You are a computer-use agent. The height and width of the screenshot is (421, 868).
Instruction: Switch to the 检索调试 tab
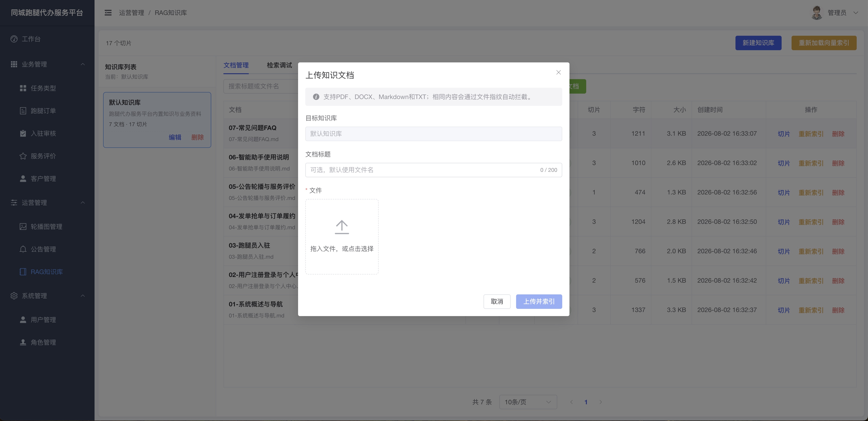coord(279,65)
